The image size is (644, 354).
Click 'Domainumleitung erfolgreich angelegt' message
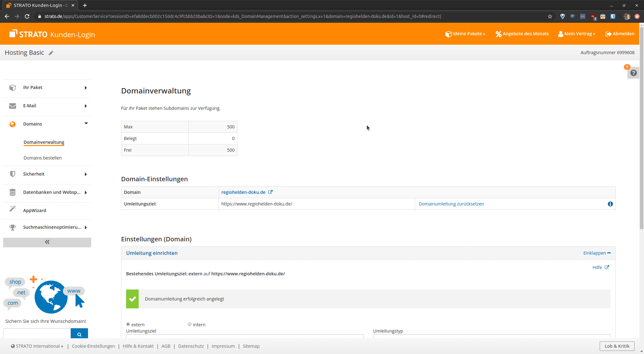184,299
